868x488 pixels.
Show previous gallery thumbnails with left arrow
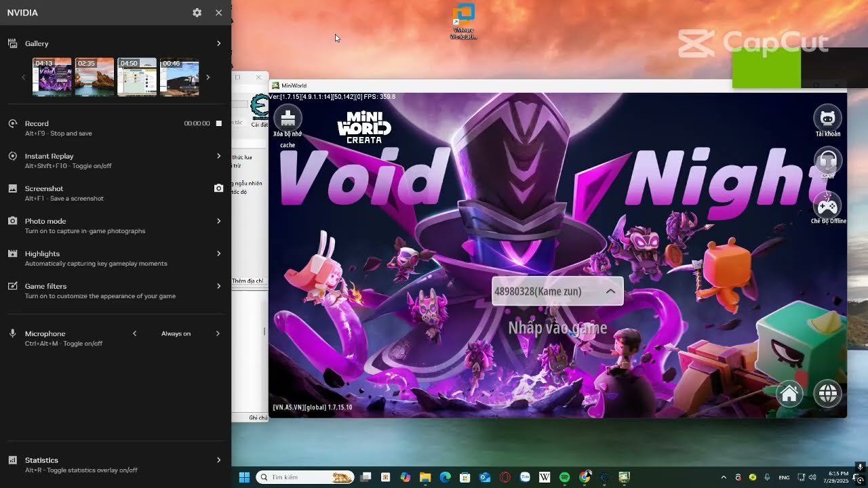(x=23, y=77)
